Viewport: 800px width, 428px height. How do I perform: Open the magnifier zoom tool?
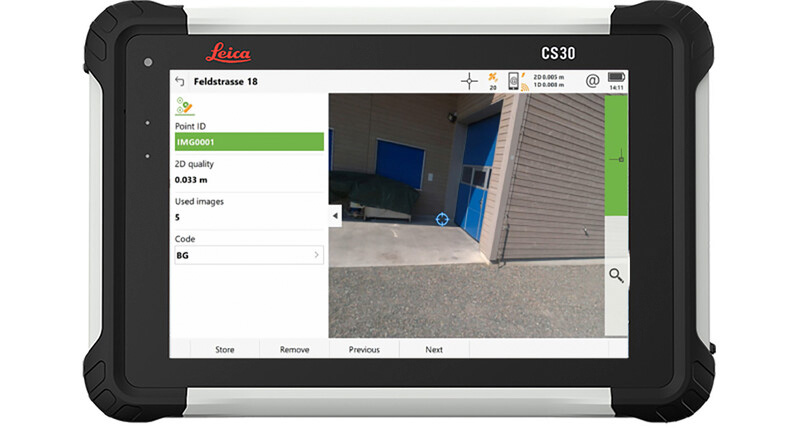(616, 274)
